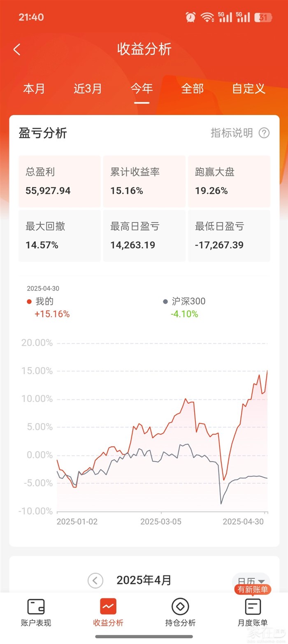
Task: Tap the 总盈利 55,927.94 card
Action: [x=59, y=181]
